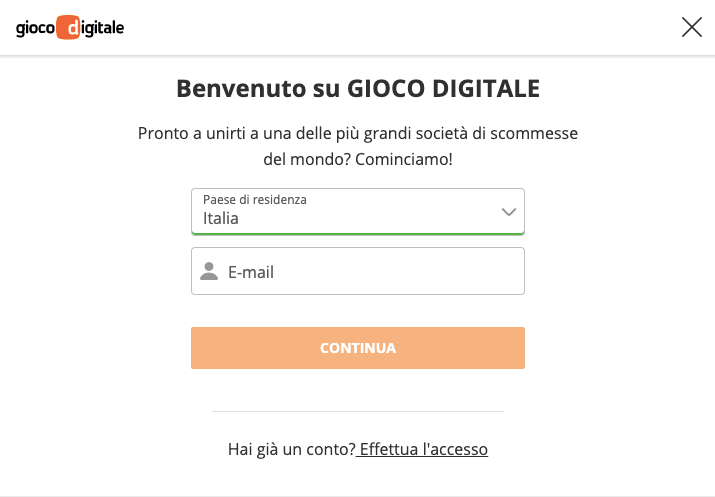
Task: Click the orange "d" logo badge
Action: coord(69,28)
